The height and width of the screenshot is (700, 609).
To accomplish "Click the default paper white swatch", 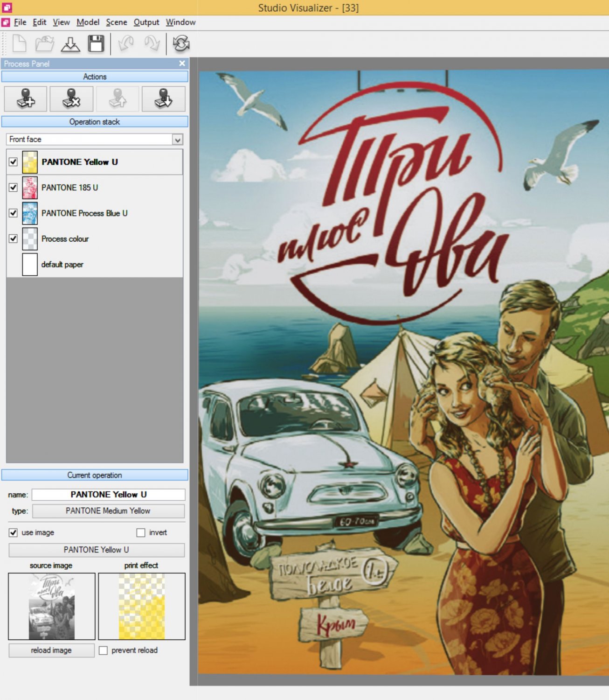I will (x=30, y=265).
